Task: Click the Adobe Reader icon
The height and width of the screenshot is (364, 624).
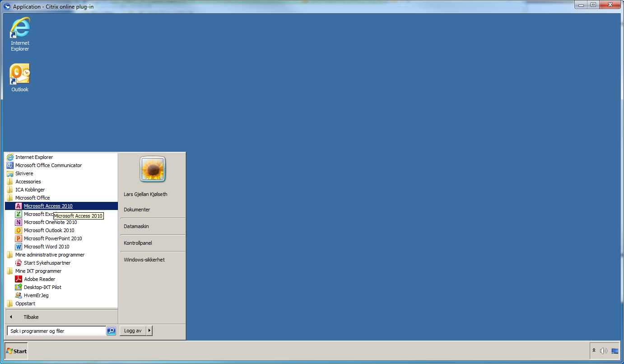Action: (x=19, y=279)
